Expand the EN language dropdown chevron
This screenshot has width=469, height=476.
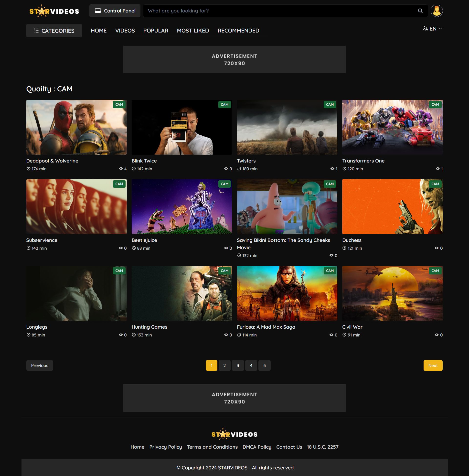tap(440, 29)
